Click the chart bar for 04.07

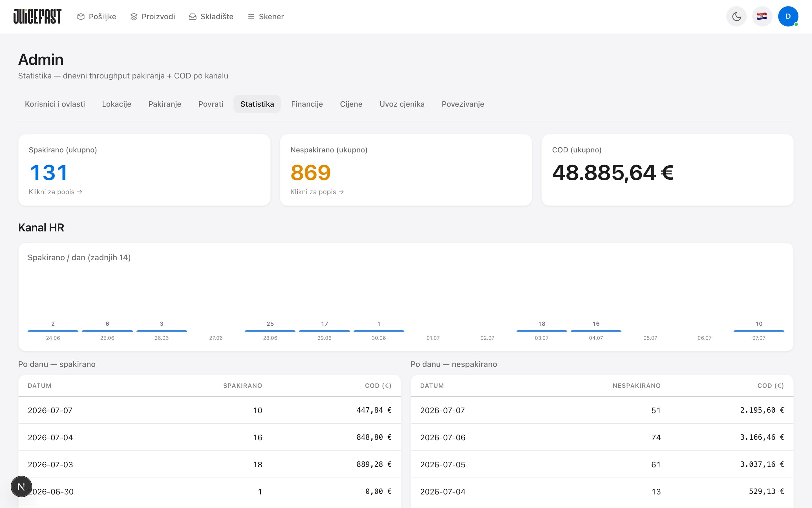[596, 331]
